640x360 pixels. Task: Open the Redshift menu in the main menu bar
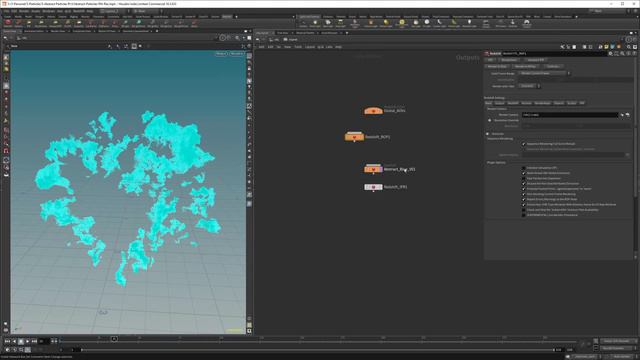tap(79, 11)
